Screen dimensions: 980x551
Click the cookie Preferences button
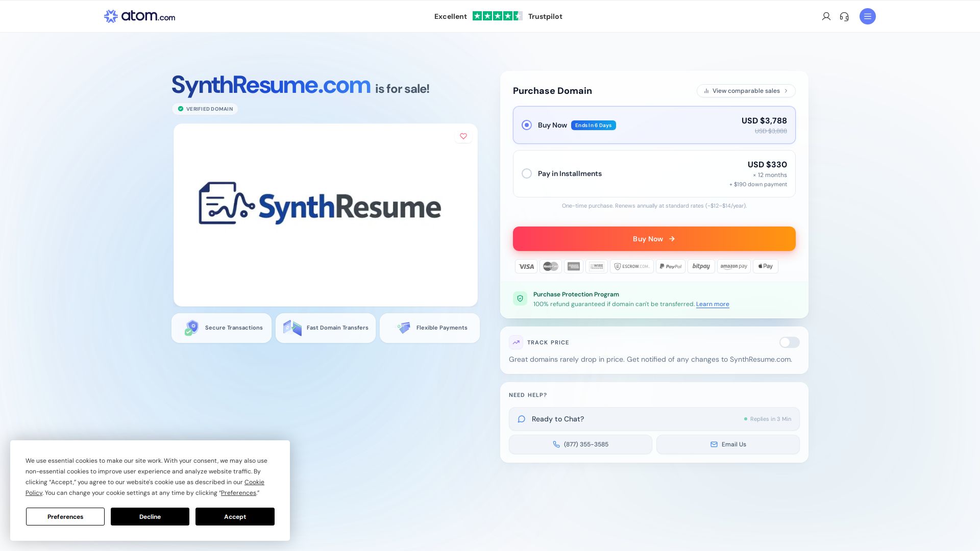click(x=65, y=516)
